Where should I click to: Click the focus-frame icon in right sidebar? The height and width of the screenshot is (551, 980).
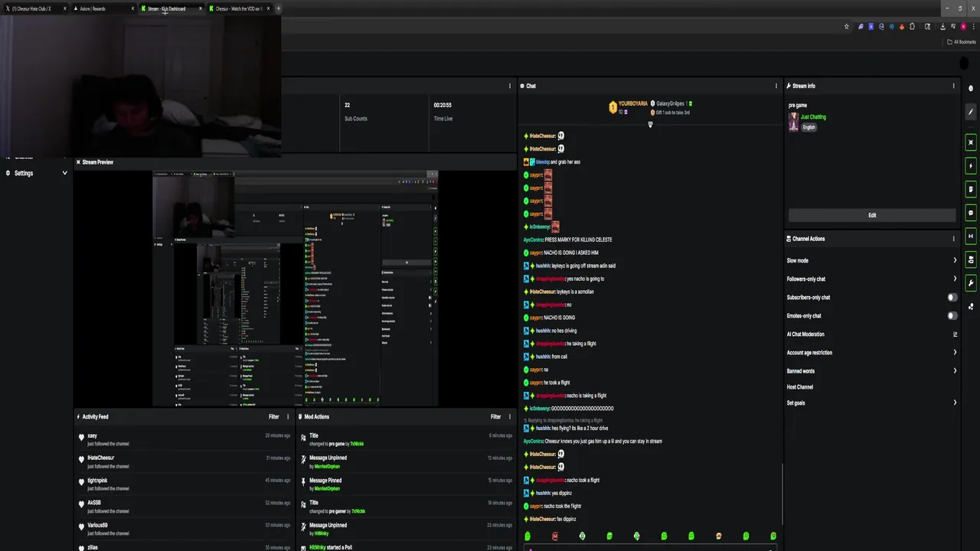[x=971, y=142]
